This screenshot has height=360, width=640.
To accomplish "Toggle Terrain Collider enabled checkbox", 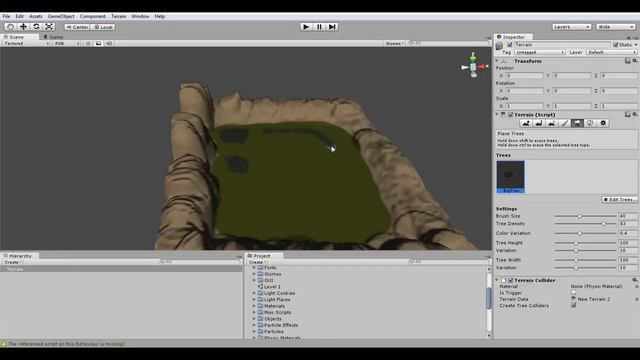I will point(511,280).
